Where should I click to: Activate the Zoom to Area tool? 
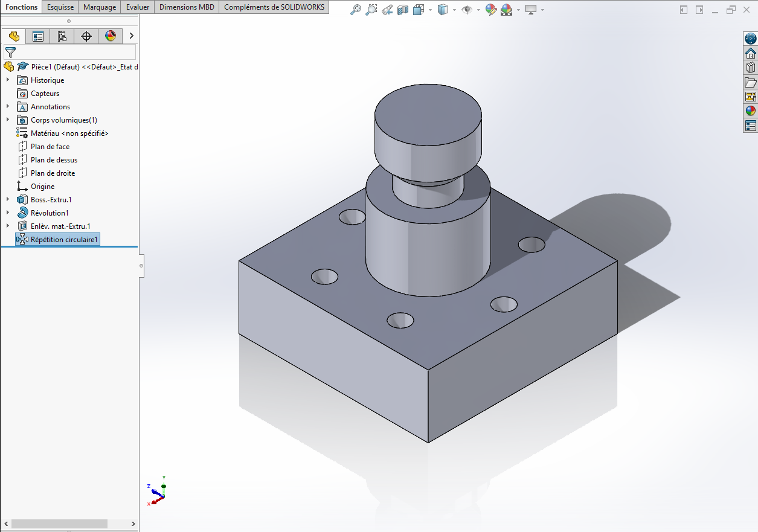pyautogui.click(x=371, y=10)
